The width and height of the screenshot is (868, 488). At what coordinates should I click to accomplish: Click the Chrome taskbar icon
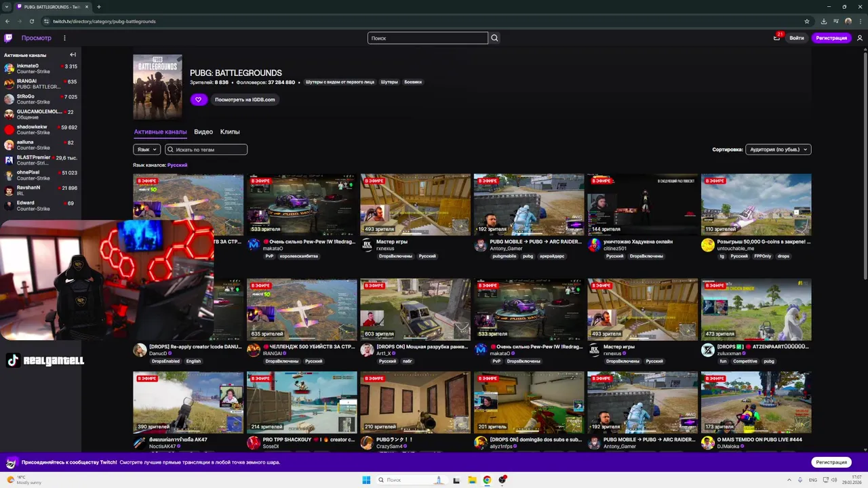click(x=487, y=480)
